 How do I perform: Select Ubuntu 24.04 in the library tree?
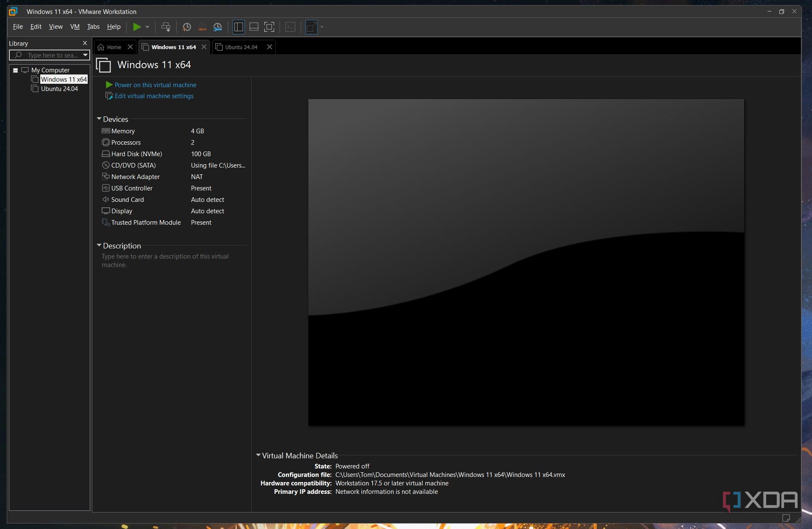point(59,89)
